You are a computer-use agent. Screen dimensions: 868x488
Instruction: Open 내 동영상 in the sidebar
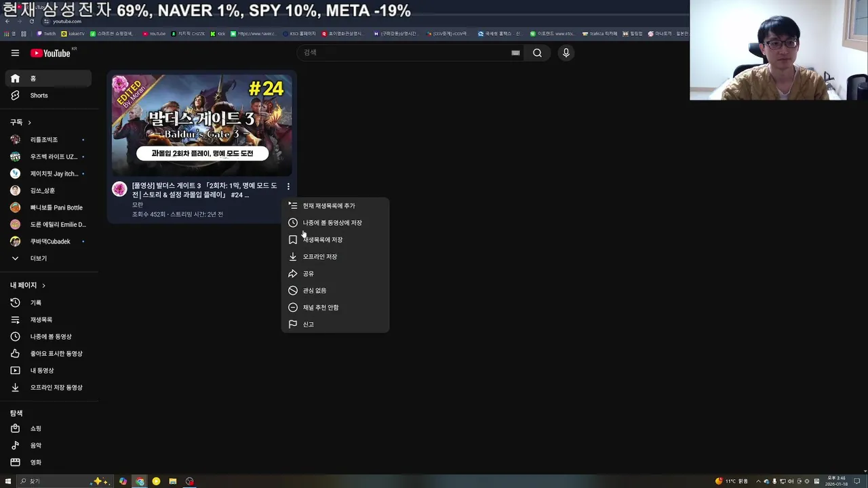[48, 371]
